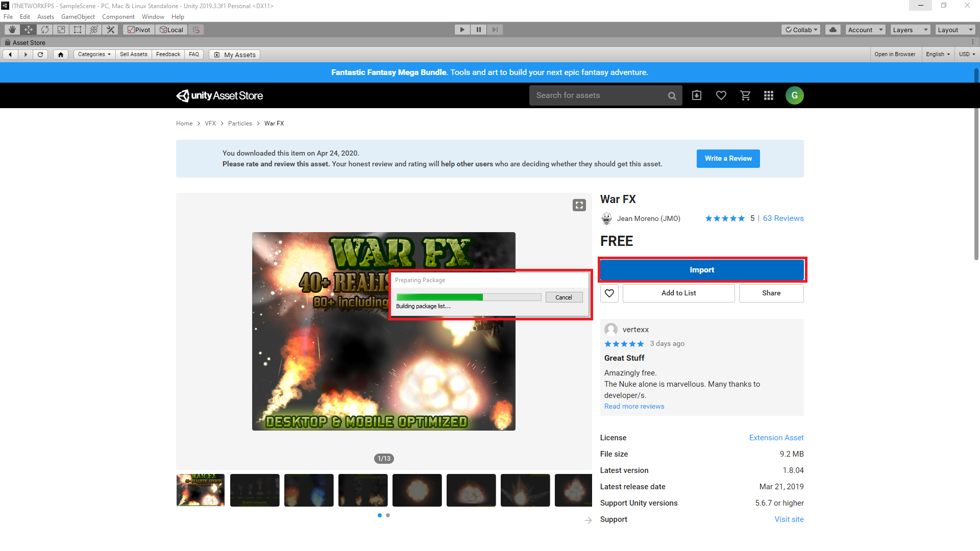Expand the Categories dropdown
The image size is (980, 551).
pyautogui.click(x=94, y=54)
